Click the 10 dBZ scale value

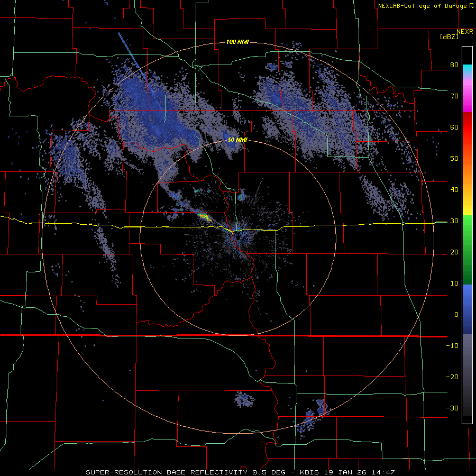click(x=454, y=283)
